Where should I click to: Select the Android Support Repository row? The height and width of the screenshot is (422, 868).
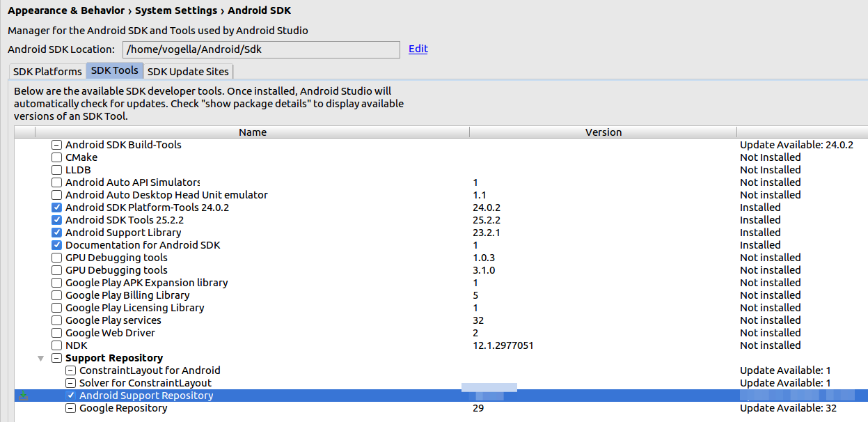tap(441, 396)
